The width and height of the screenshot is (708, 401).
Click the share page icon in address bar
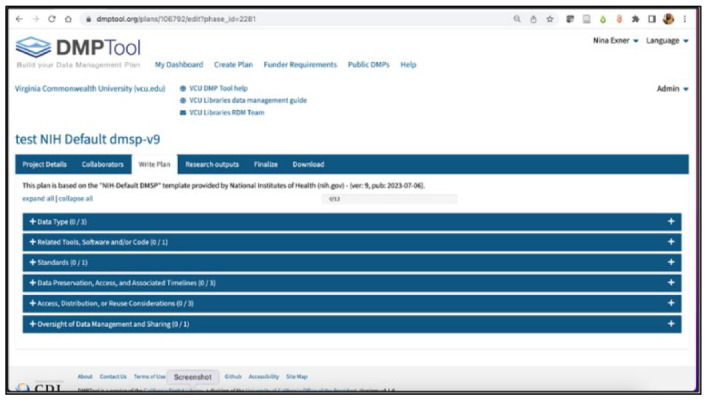tap(533, 19)
